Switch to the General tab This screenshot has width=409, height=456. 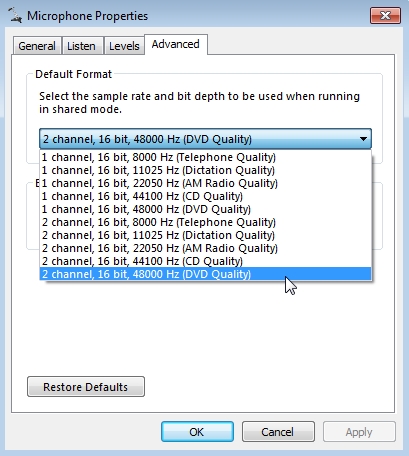click(x=37, y=46)
